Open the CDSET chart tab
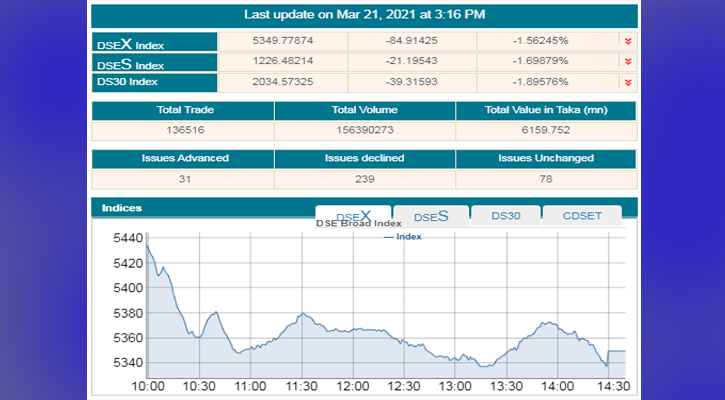 point(583,216)
